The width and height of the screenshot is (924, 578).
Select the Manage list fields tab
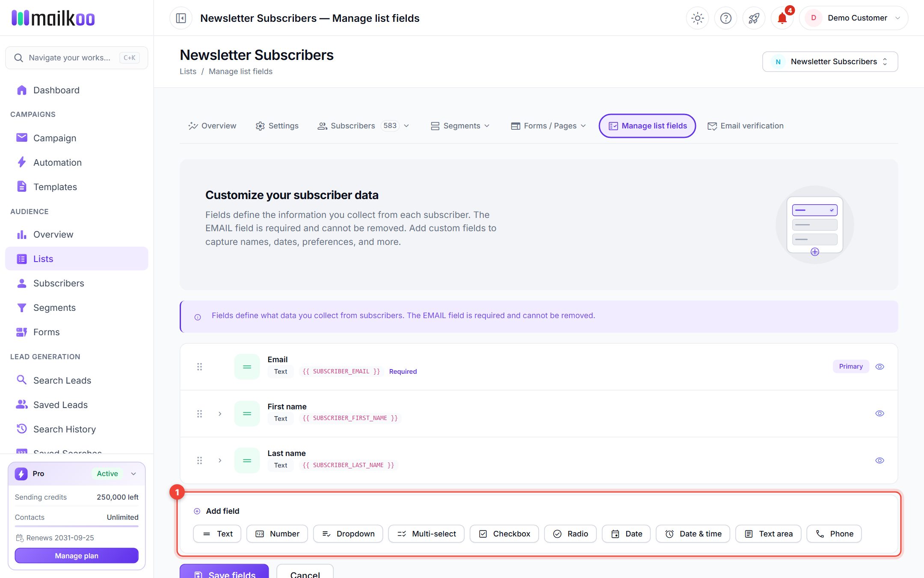pyautogui.click(x=647, y=126)
